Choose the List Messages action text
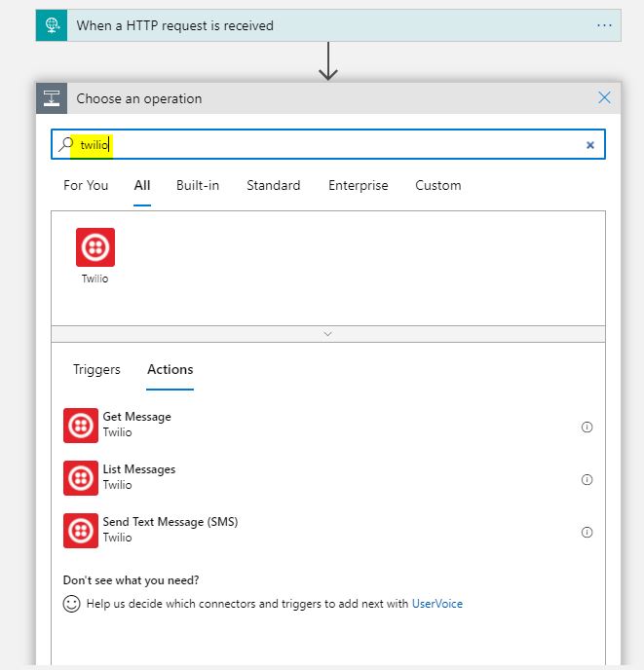 pyautogui.click(x=139, y=469)
